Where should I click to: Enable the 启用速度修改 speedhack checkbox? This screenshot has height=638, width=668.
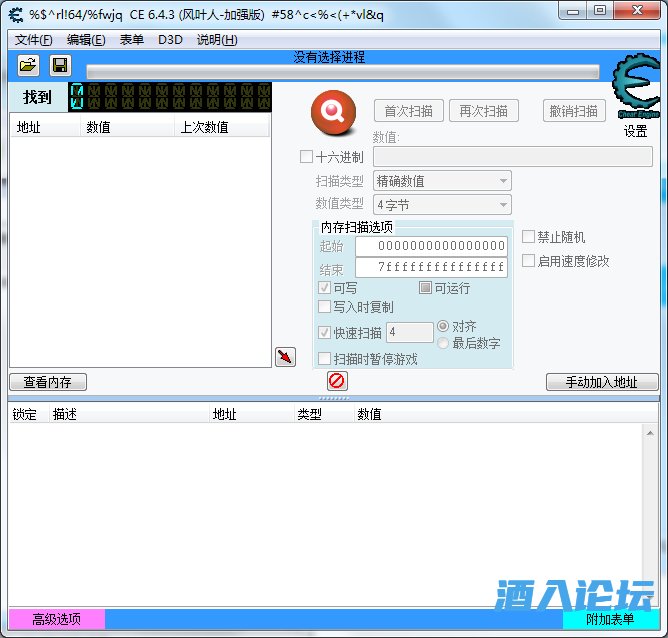click(x=529, y=261)
